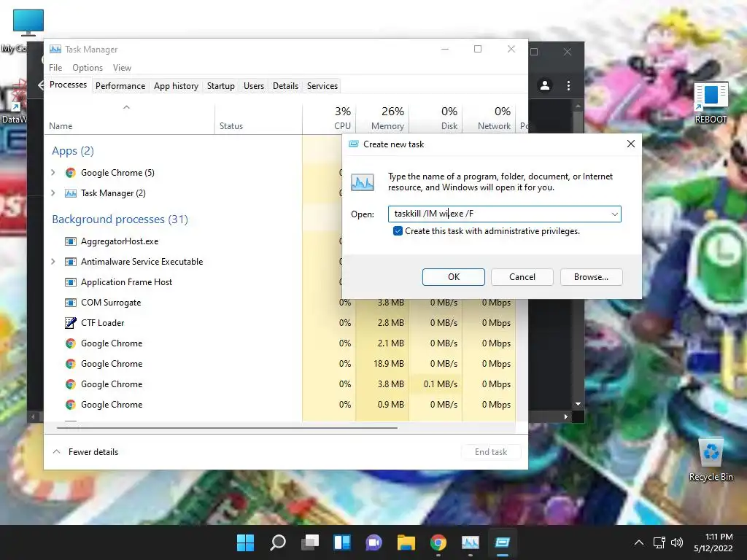Click the Run dialog taskbar icon

[502, 542]
